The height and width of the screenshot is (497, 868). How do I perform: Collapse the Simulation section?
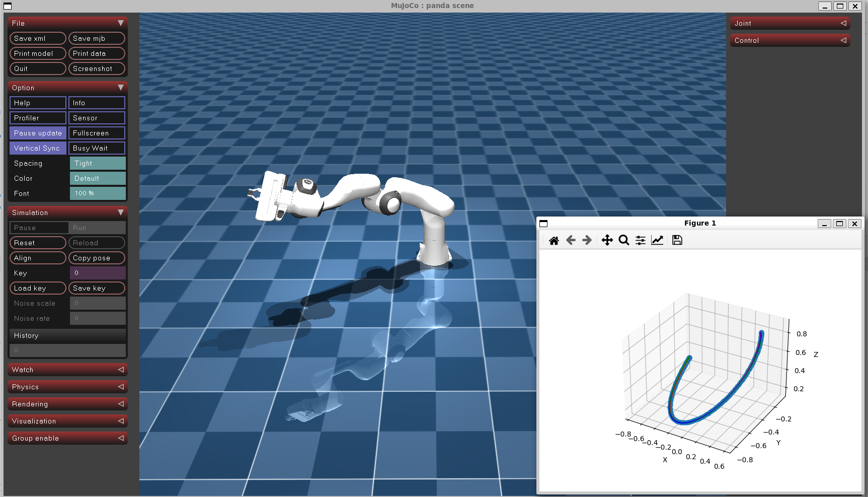coord(67,212)
